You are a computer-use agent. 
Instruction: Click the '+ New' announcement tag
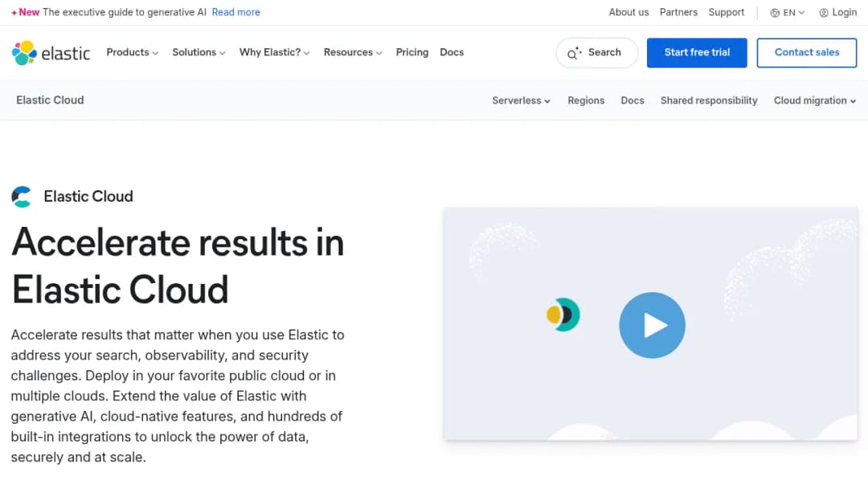click(26, 12)
